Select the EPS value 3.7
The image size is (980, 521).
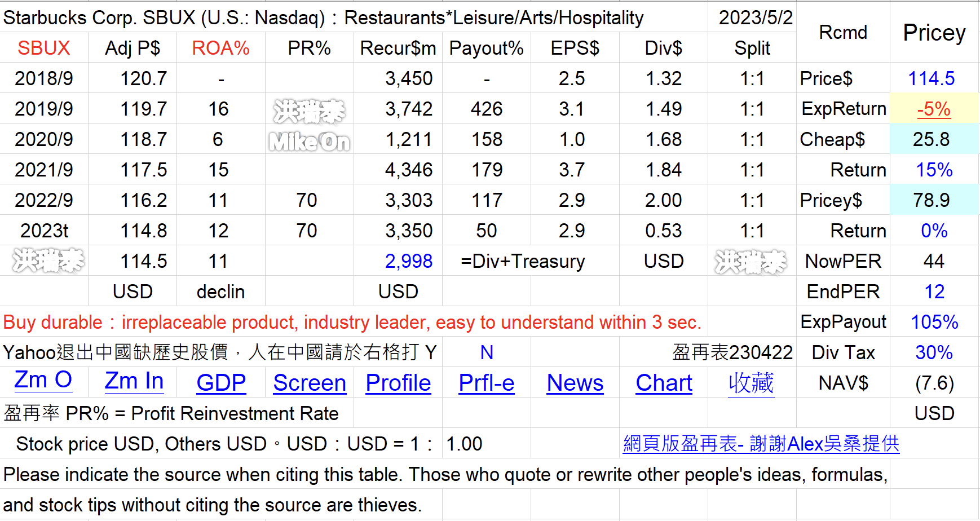tap(572, 170)
